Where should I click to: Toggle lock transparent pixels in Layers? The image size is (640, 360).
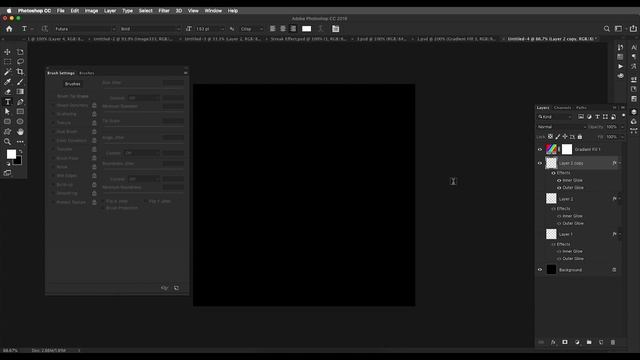pyautogui.click(x=550, y=137)
